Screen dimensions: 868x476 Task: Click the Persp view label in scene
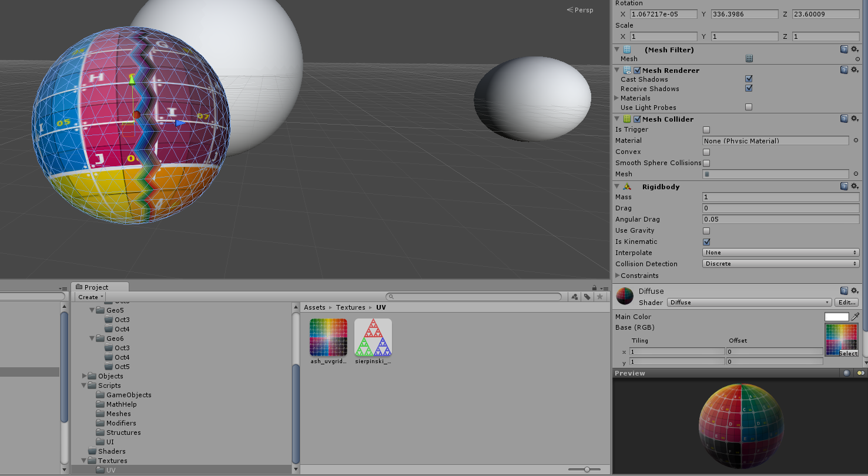pyautogui.click(x=584, y=10)
